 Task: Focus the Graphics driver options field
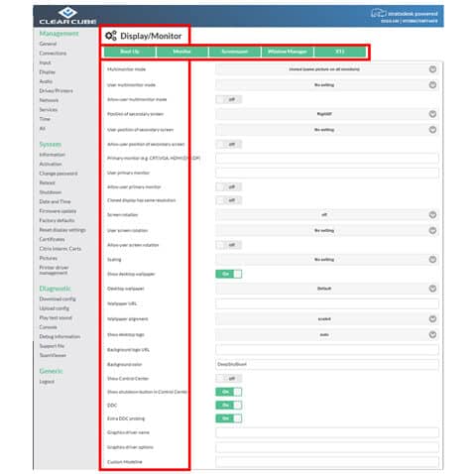(x=327, y=447)
